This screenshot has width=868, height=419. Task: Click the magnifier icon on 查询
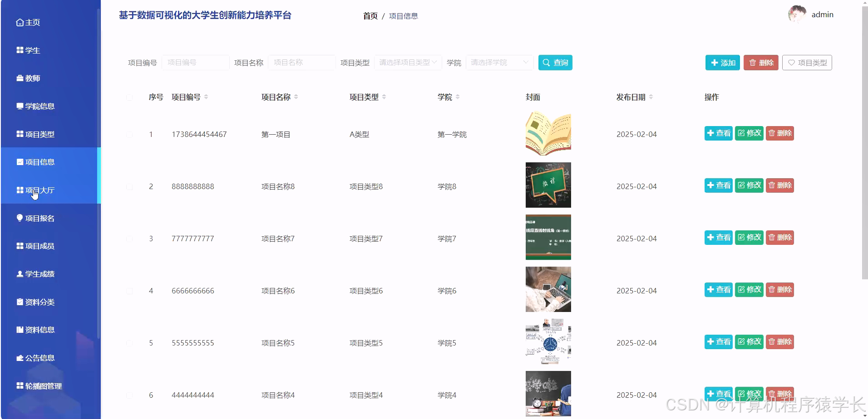[547, 63]
